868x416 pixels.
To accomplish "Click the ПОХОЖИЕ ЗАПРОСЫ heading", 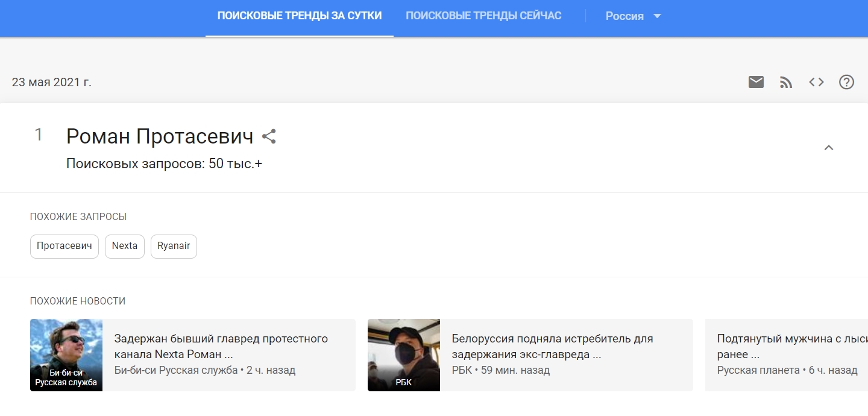I will [78, 216].
